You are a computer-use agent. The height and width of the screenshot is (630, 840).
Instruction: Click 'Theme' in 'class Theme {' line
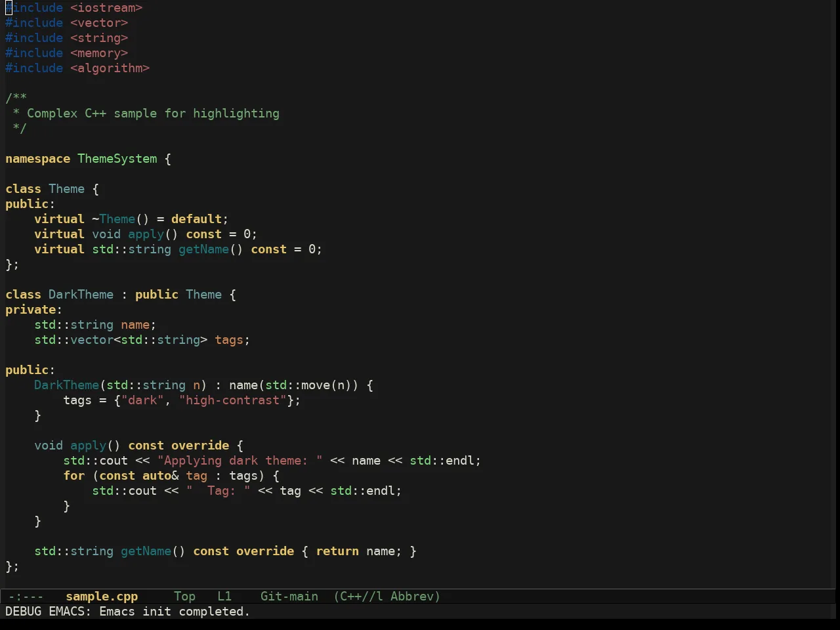(x=66, y=189)
